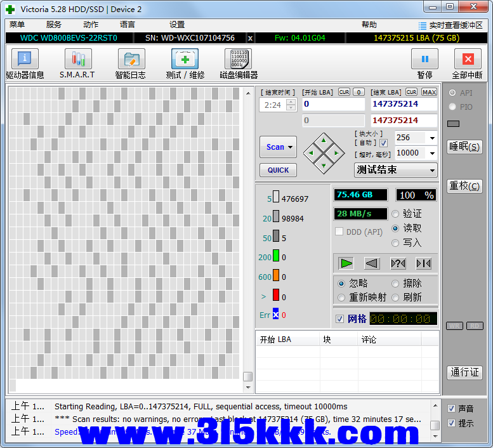493x448 pixels.
Task: Open the 语言 menu
Action: [128, 25]
